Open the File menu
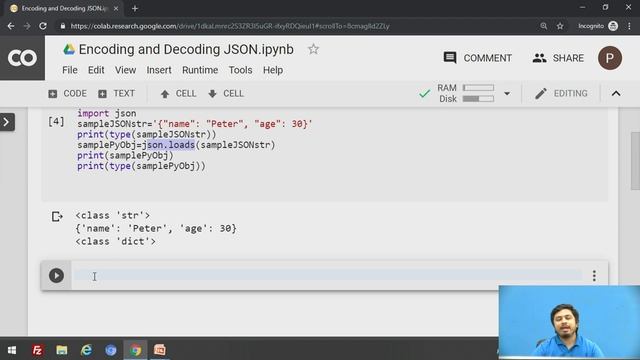The image size is (640, 360). coord(70,70)
